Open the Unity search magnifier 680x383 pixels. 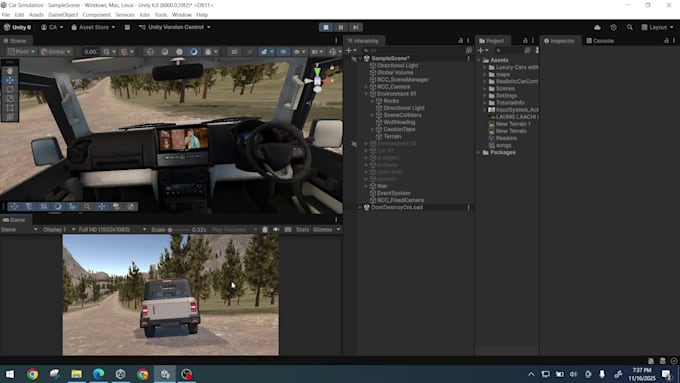click(x=629, y=27)
